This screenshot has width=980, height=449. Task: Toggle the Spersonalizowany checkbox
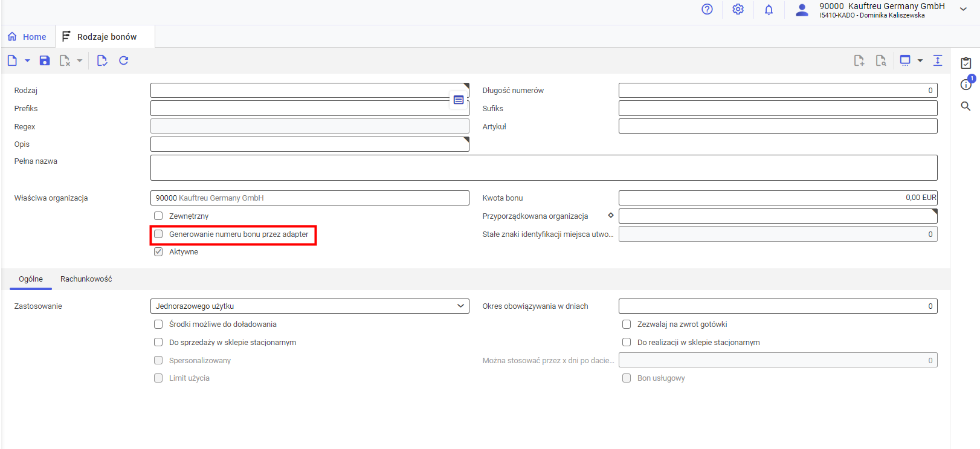tap(158, 360)
